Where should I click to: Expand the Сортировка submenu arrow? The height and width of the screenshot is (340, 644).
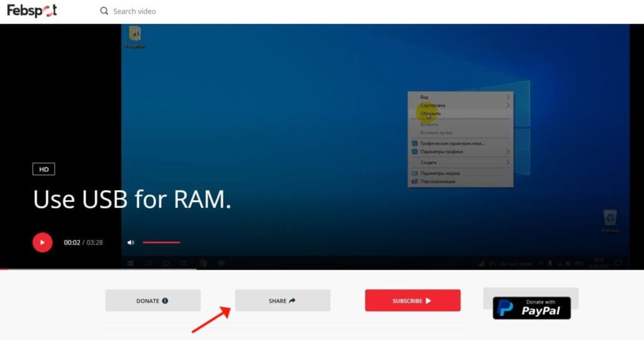point(508,105)
